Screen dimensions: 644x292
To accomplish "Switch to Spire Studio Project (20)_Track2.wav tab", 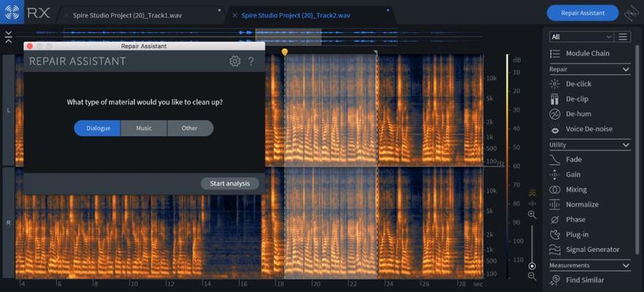I will click(x=296, y=15).
